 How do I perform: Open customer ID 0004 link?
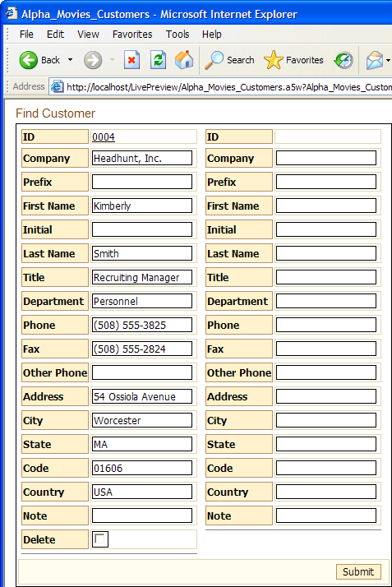tap(104, 137)
